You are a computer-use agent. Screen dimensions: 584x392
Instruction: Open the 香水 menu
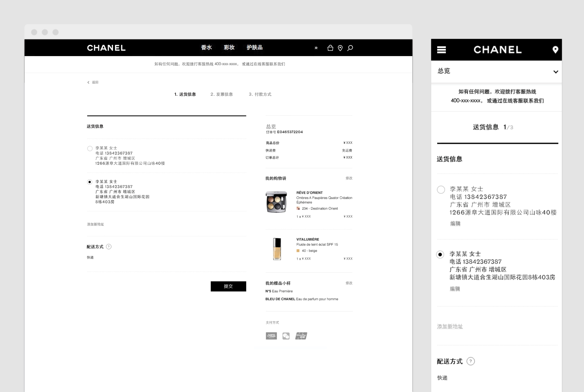point(206,48)
